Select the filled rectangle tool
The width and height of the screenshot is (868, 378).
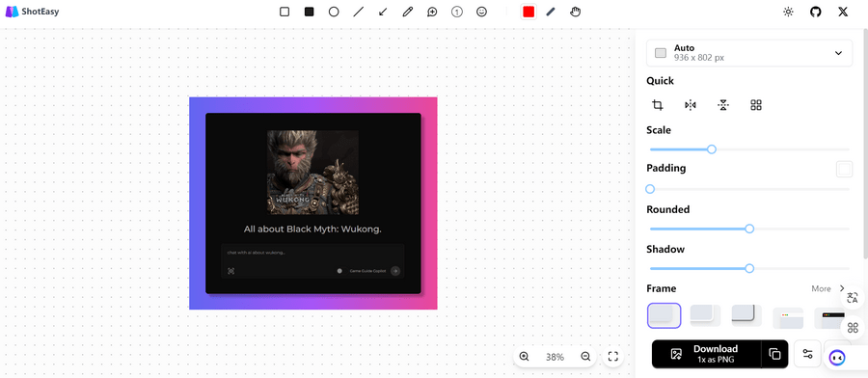[309, 12]
